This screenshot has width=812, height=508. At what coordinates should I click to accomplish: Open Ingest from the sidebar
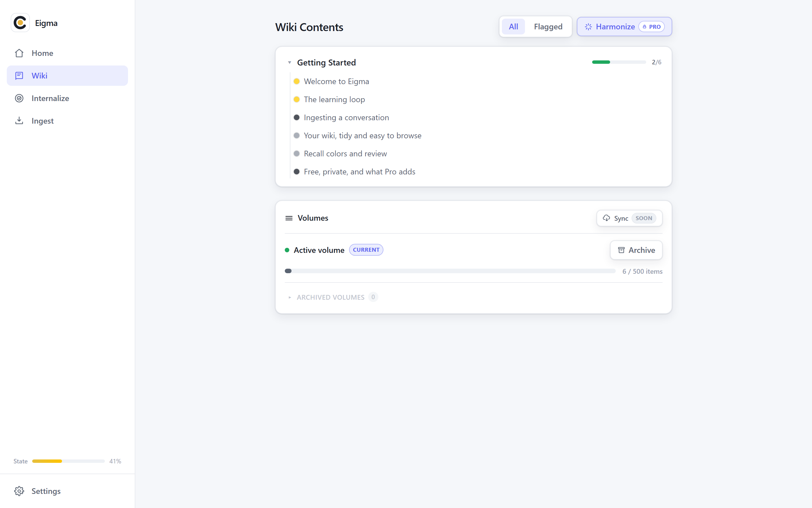click(67, 121)
